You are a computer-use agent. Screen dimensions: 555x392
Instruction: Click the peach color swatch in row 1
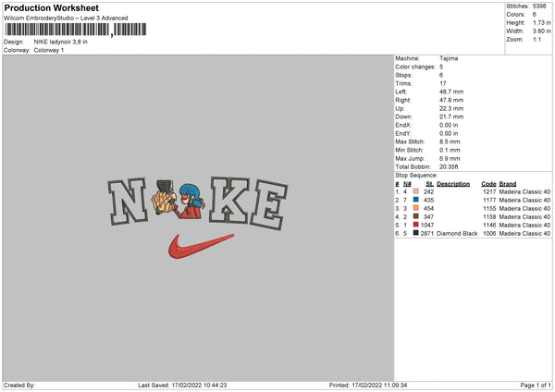(x=416, y=191)
